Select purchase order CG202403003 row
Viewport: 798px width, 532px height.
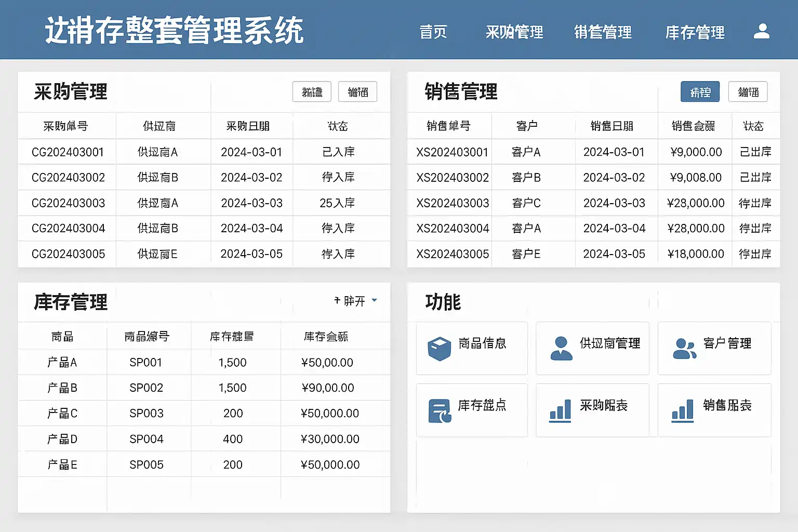[204, 203]
